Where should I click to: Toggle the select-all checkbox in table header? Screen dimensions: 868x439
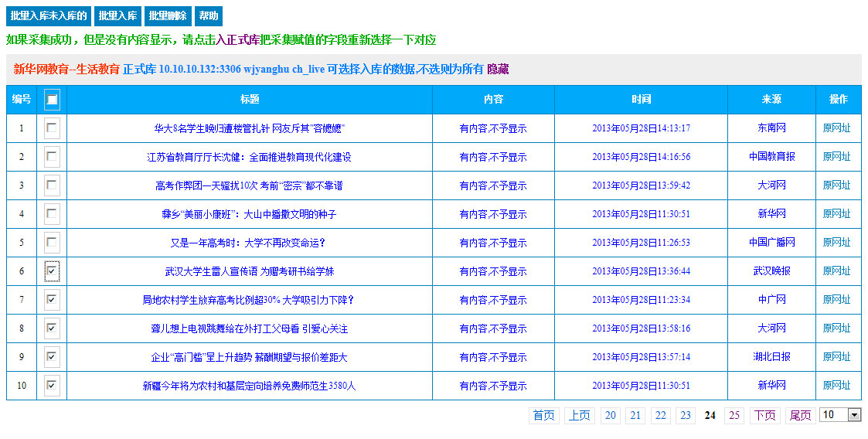[x=52, y=100]
